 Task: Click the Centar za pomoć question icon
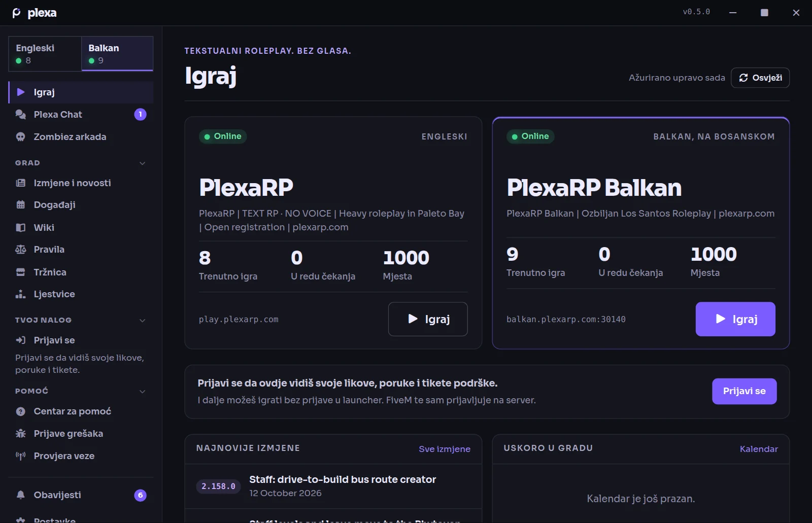(21, 411)
